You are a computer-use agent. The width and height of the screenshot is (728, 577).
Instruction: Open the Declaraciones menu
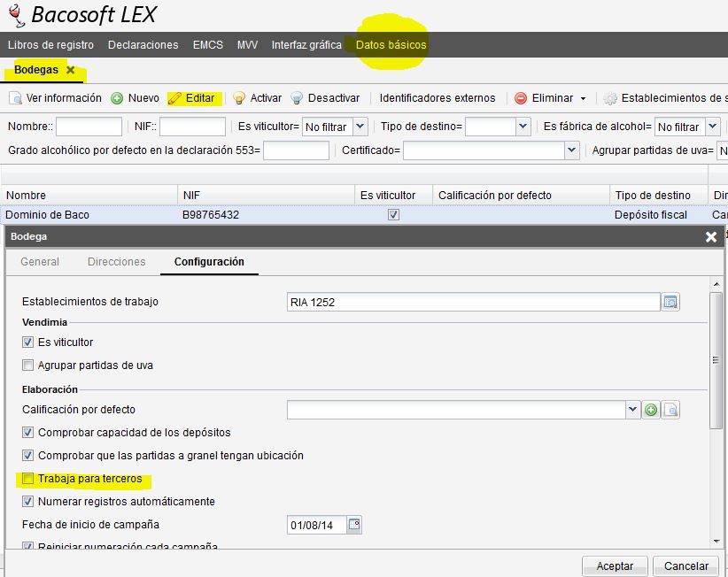pyautogui.click(x=143, y=45)
